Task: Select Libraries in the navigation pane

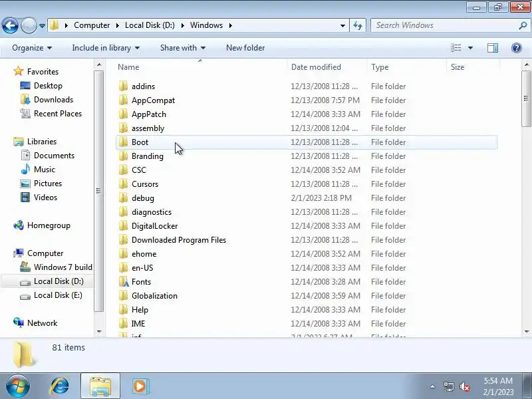Action: [42, 142]
